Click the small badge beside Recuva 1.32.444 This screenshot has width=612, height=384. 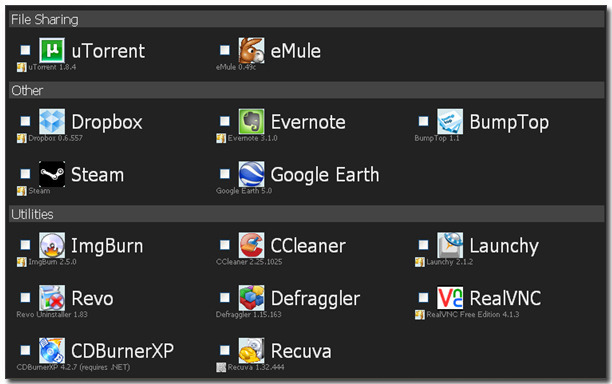tap(221, 368)
